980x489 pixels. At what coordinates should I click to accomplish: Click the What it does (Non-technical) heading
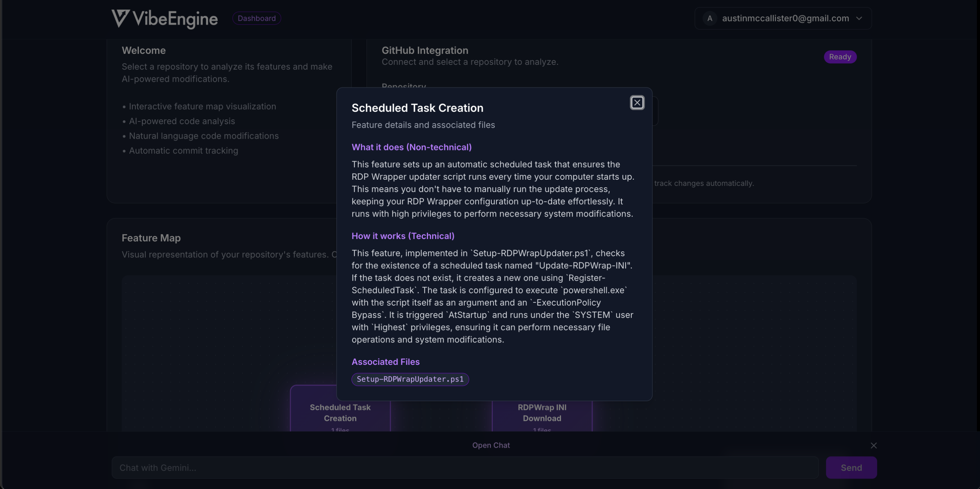(x=411, y=147)
